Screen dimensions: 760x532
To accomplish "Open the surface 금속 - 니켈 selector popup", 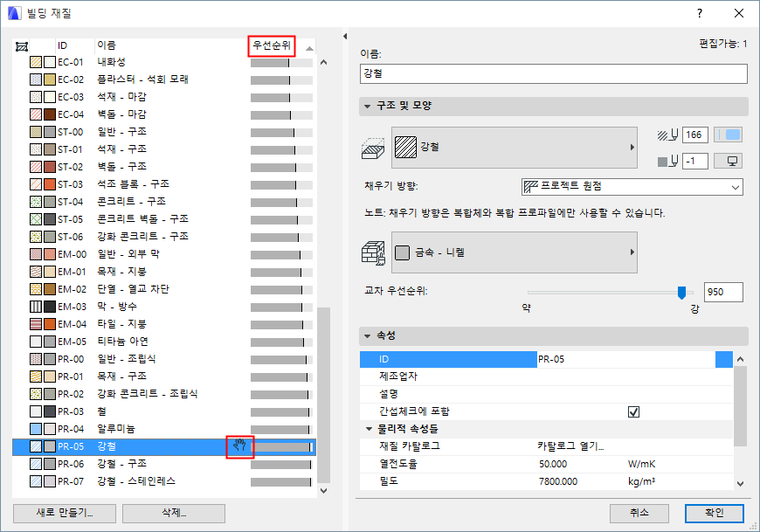I will (x=515, y=252).
